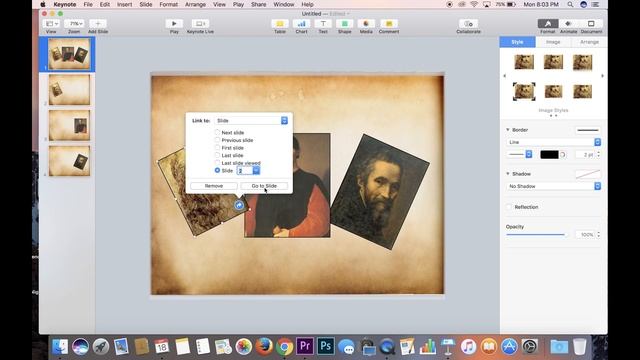Collapse the Border section triangle
This screenshot has width=640, height=360.
[508, 130]
